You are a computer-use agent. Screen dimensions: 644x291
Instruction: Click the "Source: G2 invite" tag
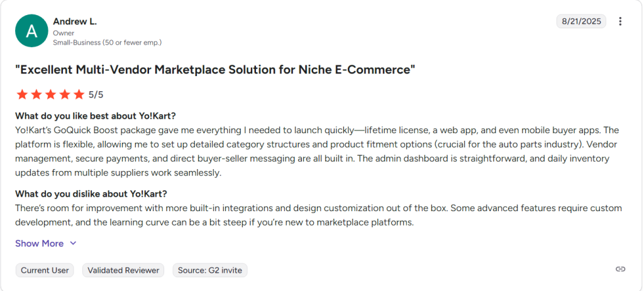[210, 270]
